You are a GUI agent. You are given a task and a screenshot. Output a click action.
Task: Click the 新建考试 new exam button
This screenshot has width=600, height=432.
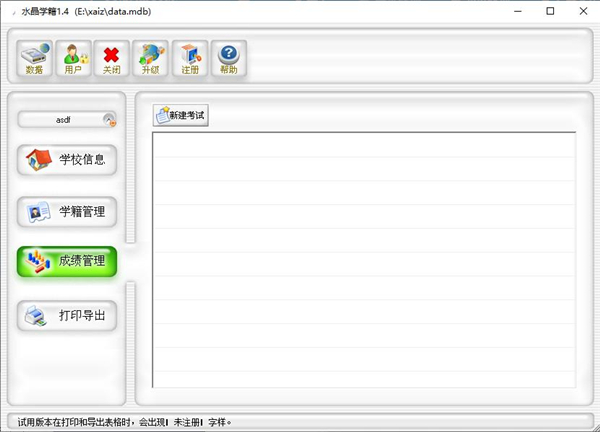pyautogui.click(x=181, y=115)
